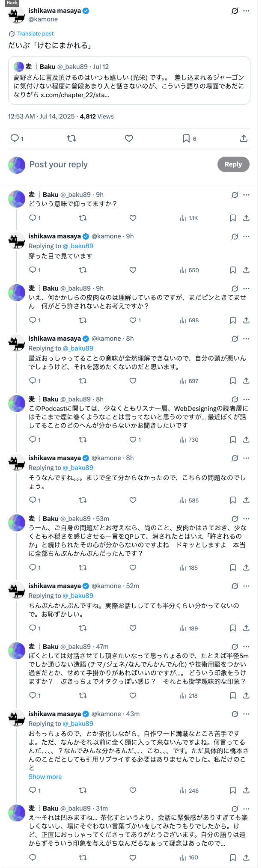Like the reply "穿った目で見ています"
This screenshot has width=262, height=868.
click(x=133, y=270)
